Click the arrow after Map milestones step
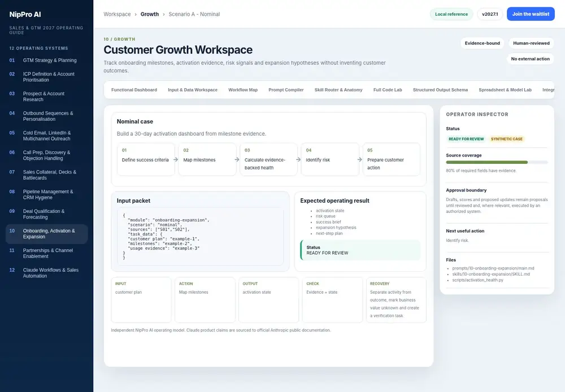The image size is (565, 392). click(x=237, y=159)
